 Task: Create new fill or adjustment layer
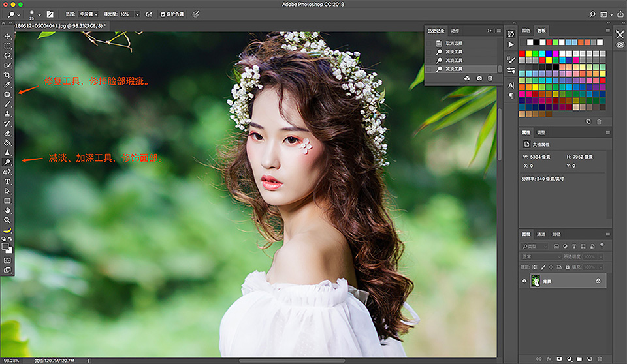(x=570, y=359)
